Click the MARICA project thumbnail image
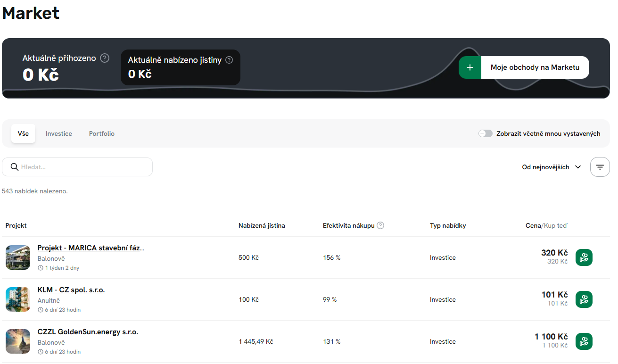The width and height of the screenshot is (618, 364). (18, 257)
